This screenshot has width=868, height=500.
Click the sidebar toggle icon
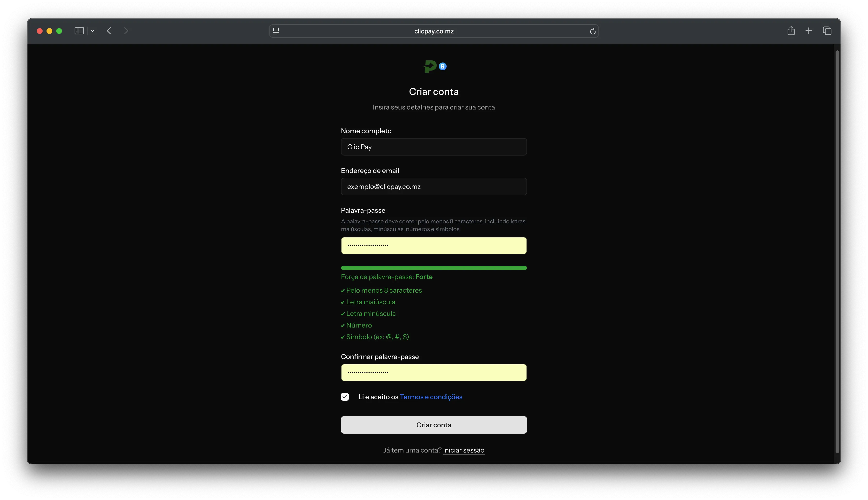tap(79, 31)
